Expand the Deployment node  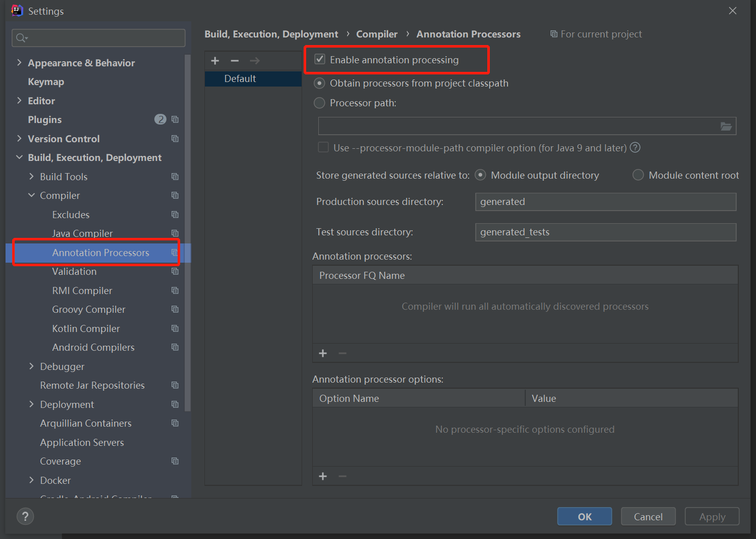pyautogui.click(x=31, y=404)
